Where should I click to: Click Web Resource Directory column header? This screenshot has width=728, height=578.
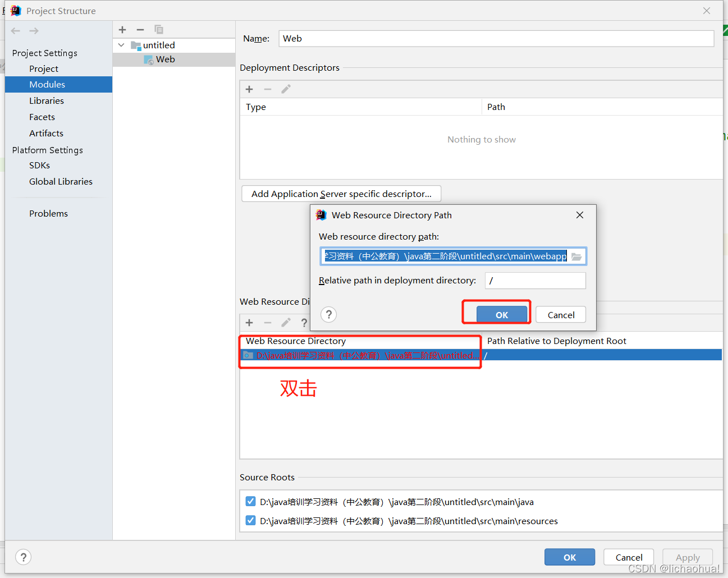[296, 341]
